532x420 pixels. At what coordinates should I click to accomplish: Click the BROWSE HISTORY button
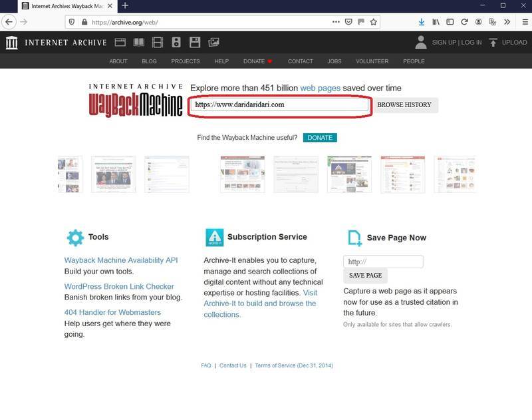pos(404,105)
